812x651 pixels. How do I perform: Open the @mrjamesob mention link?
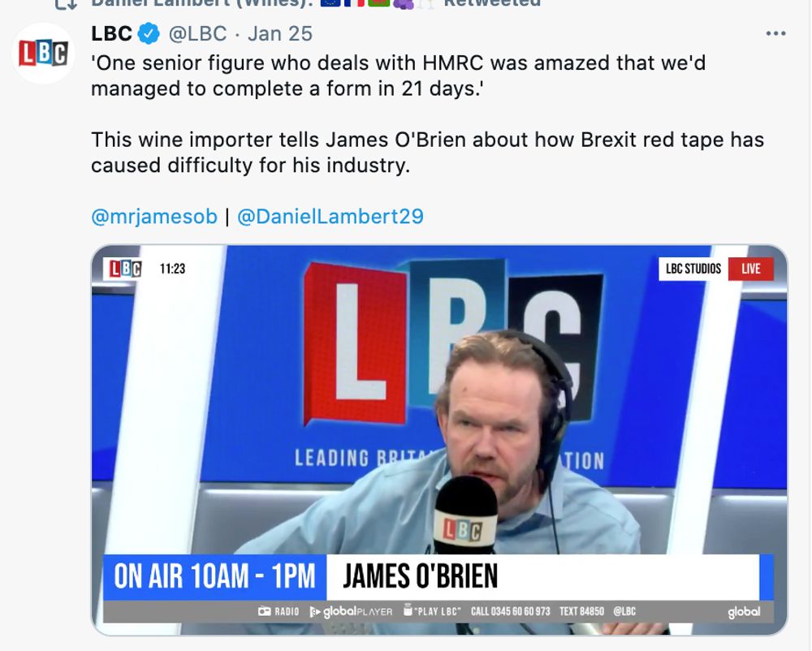click(154, 216)
